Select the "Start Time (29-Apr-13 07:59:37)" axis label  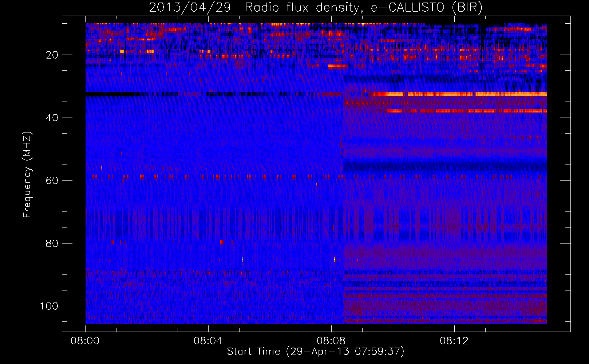[316, 352]
